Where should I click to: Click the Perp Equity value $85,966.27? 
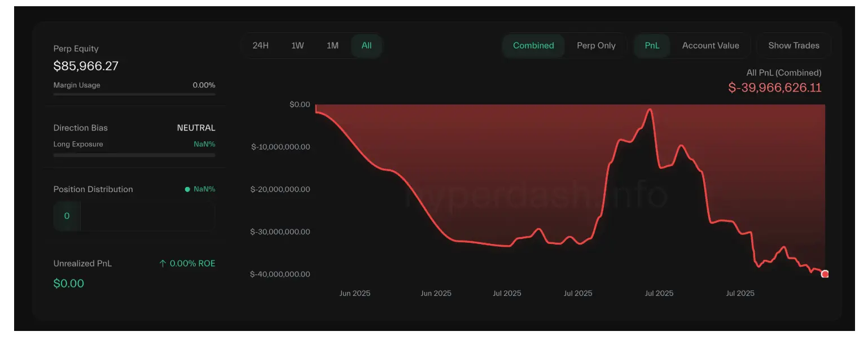(x=86, y=66)
